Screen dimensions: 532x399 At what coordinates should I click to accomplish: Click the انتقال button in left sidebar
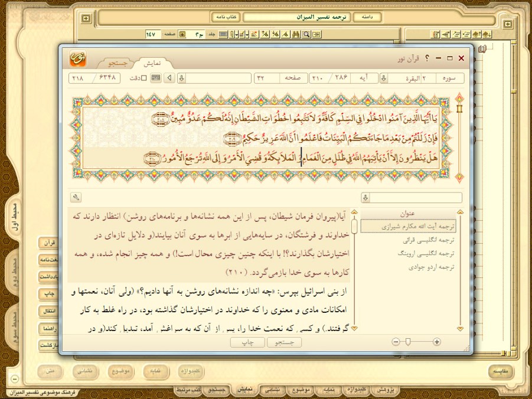(x=48, y=311)
